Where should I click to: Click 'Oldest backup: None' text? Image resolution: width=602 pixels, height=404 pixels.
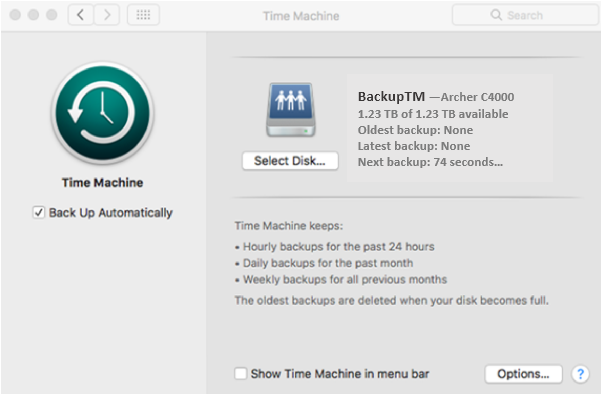click(x=415, y=130)
